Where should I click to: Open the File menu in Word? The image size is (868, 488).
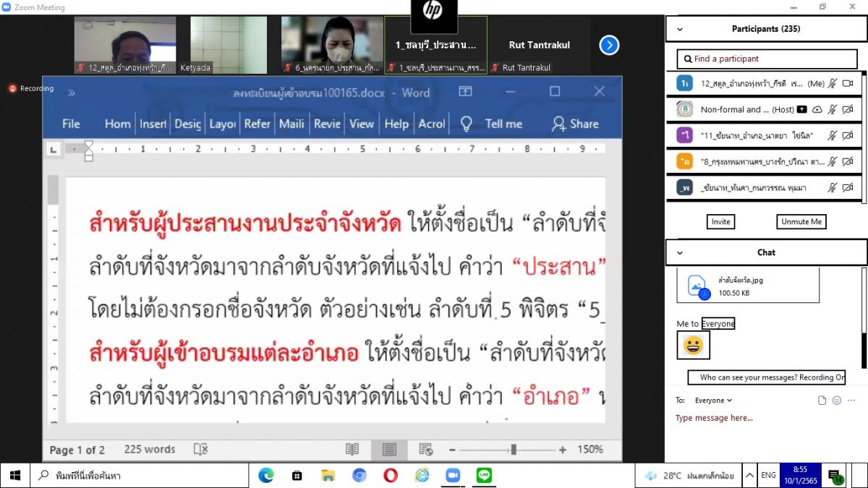pos(71,124)
